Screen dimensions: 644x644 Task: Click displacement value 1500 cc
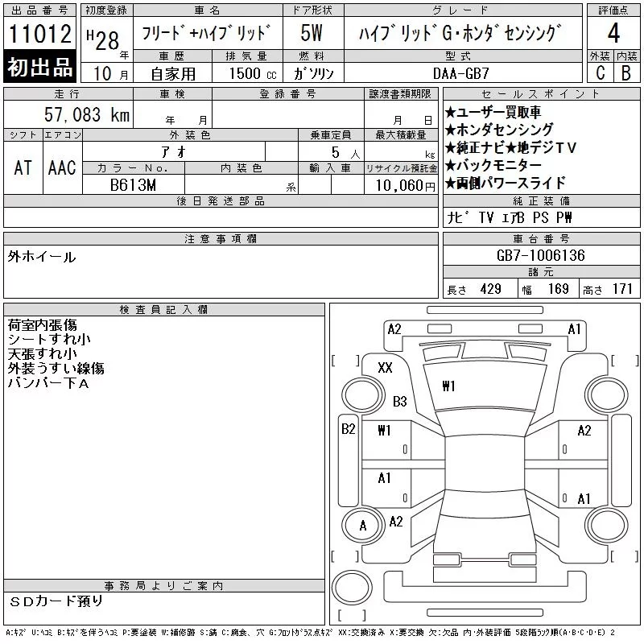pos(253,74)
